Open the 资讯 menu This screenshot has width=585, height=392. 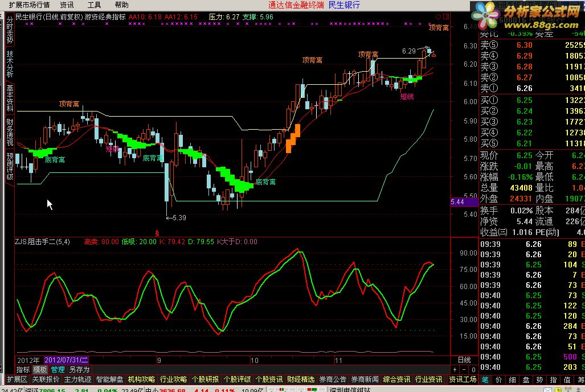click(67, 5)
